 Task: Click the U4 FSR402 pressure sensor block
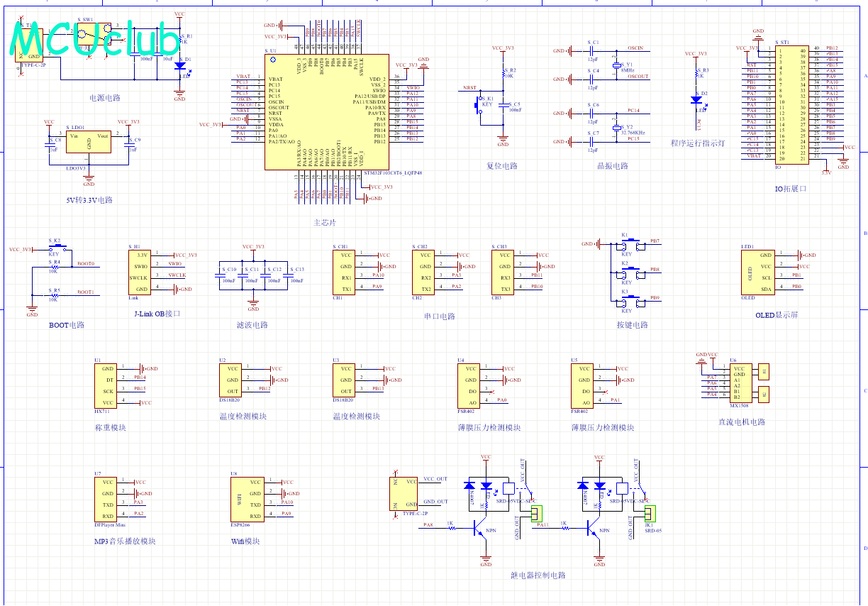click(x=469, y=385)
